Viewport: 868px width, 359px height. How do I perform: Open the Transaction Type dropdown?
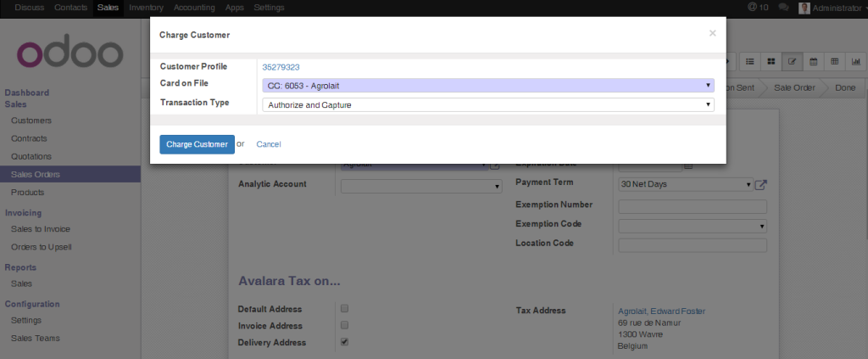click(487, 104)
